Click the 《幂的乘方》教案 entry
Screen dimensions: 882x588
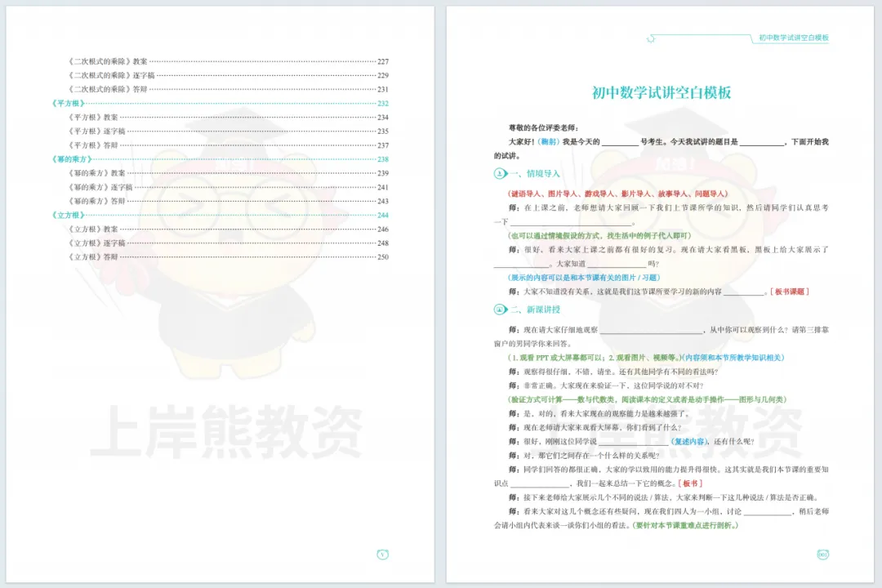(228, 173)
